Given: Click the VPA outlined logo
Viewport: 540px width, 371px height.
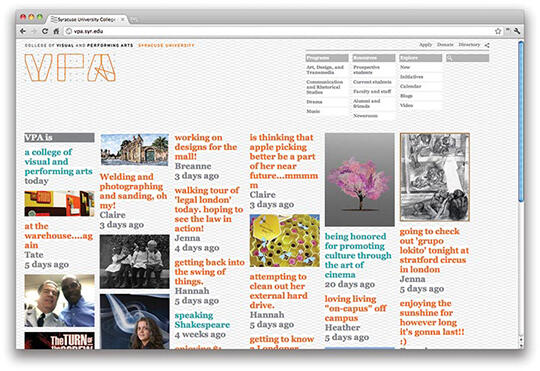Looking at the screenshot, I should [70, 68].
